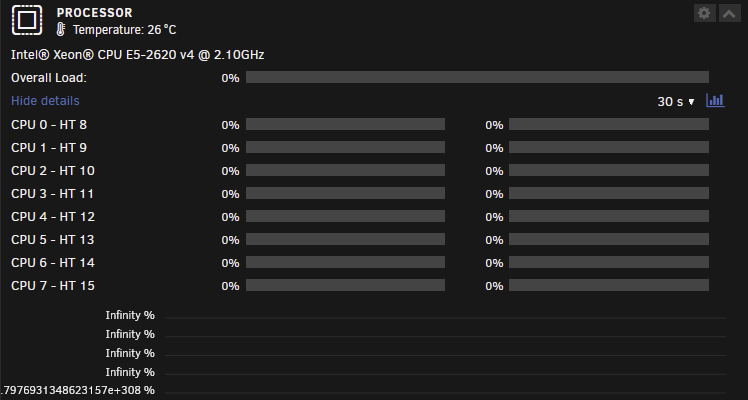This screenshot has width=748, height=400.
Task: Click HT 8 right load bar
Action: pyautogui.click(x=609, y=124)
